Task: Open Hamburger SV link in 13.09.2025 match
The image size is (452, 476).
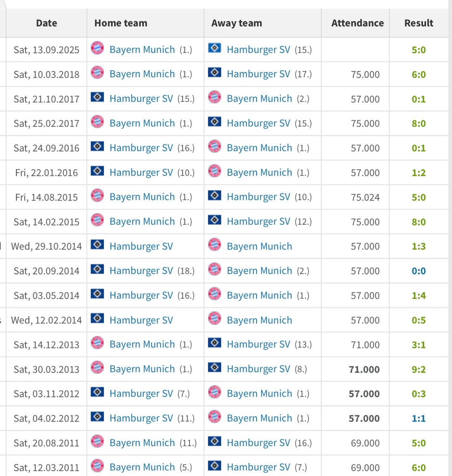Action: pos(258,50)
